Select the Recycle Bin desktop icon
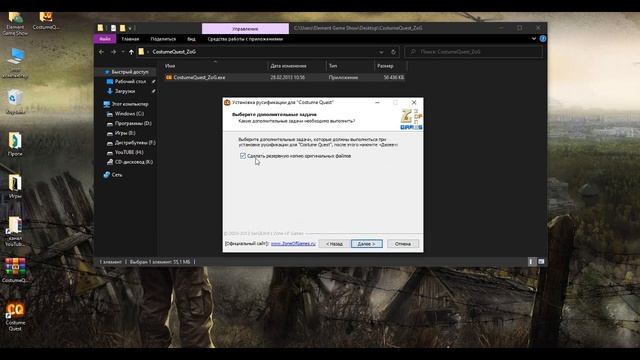Image resolution: width=640 pixels, height=360 pixels. click(x=15, y=102)
